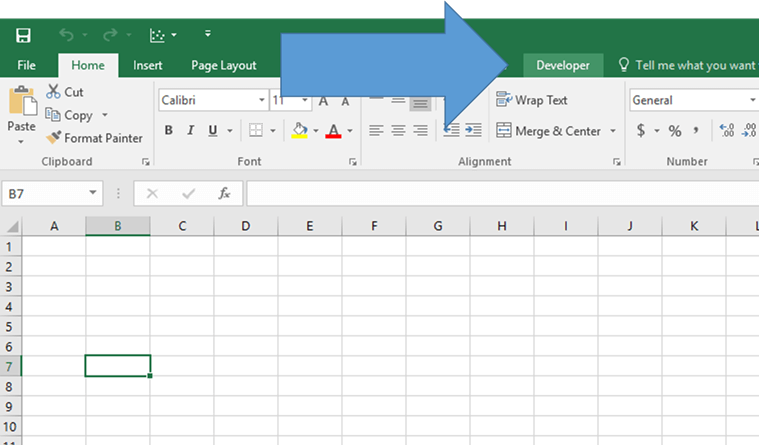Toggle Italic formatting

pyautogui.click(x=191, y=131)
